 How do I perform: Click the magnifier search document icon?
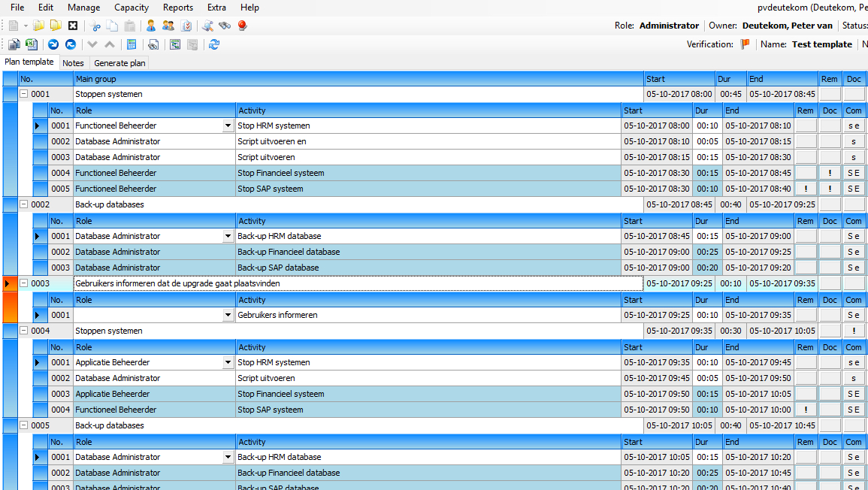207,26
